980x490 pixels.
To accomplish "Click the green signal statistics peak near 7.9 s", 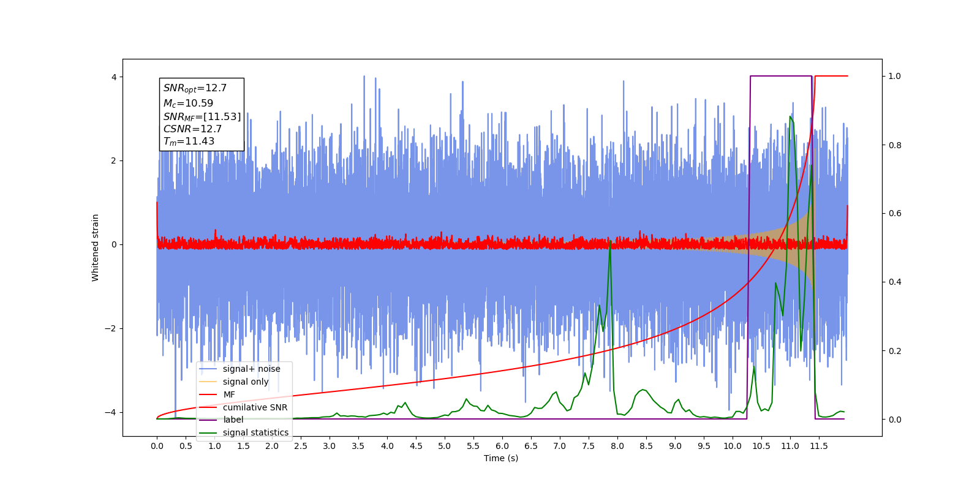I will tap(610, 242).
